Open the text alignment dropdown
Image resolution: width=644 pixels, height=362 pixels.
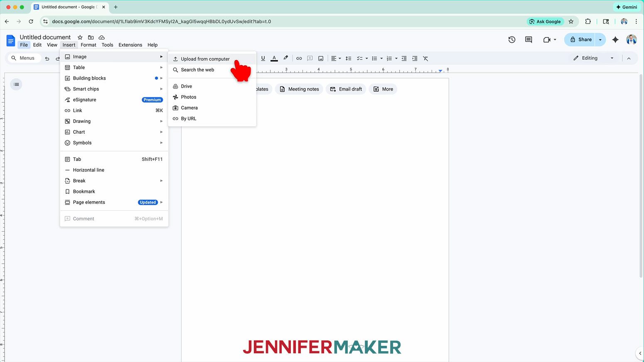pos(336,59)
